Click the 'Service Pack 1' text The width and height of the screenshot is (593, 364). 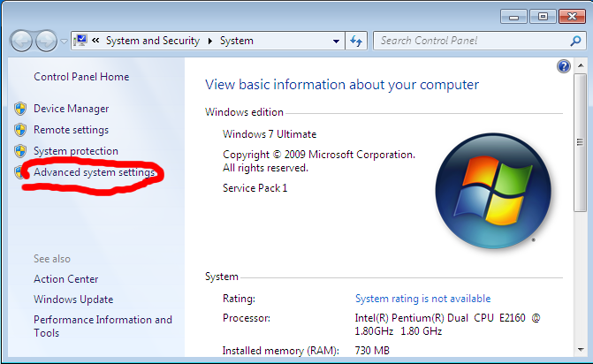click(255, 188)
